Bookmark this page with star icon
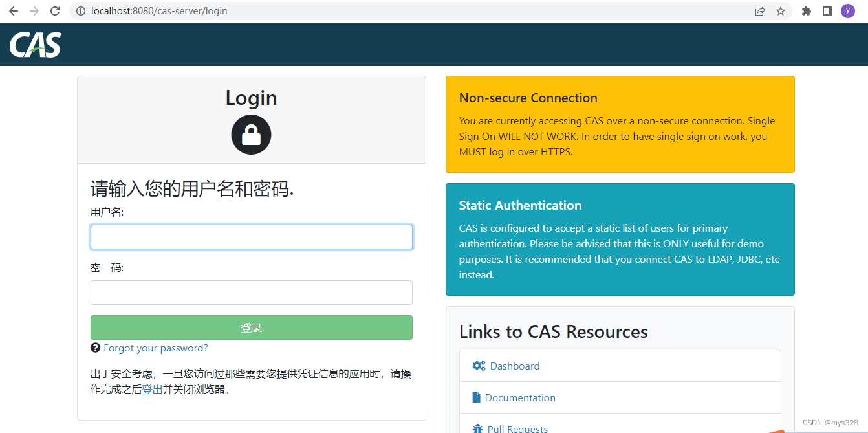The width and height of the screenshot is (868, 433). (x=781, y=11)
